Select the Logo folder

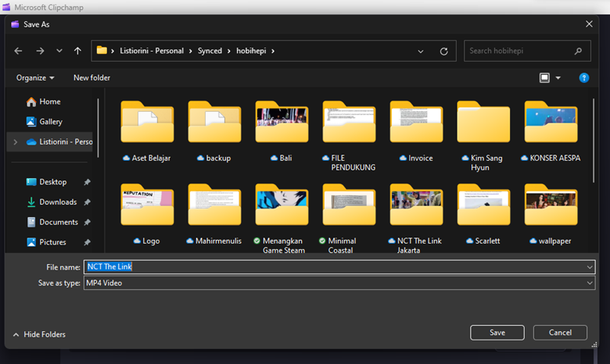pyautogui.click(x=147, y=215)
